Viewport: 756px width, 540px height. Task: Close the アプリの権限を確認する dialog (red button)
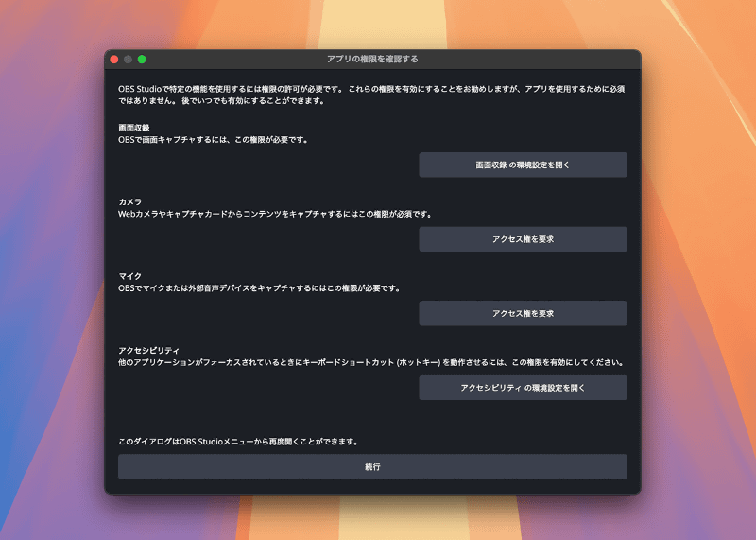[114, 60]
